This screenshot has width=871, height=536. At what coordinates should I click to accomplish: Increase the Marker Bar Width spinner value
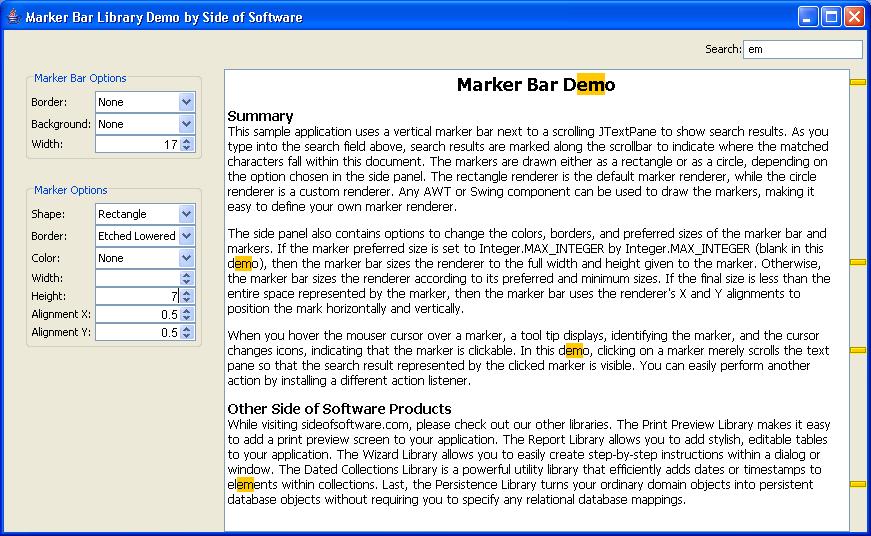click(x=187, y=141)
